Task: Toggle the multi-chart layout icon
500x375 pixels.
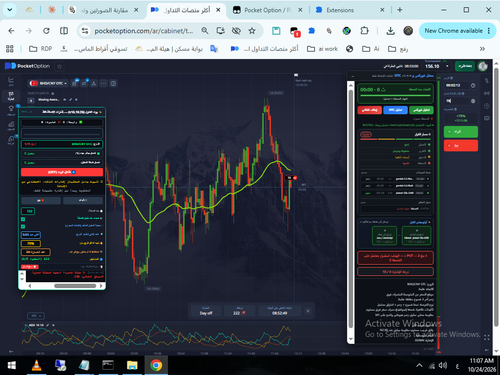Action: click(x=113, y=83)
